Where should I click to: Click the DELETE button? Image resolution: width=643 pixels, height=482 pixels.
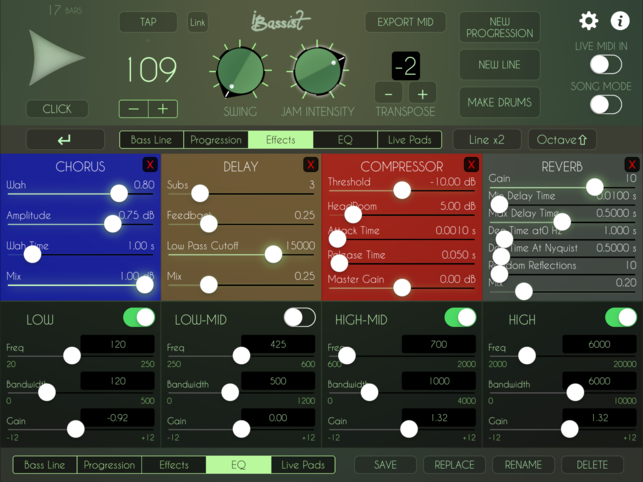(592, 465)
